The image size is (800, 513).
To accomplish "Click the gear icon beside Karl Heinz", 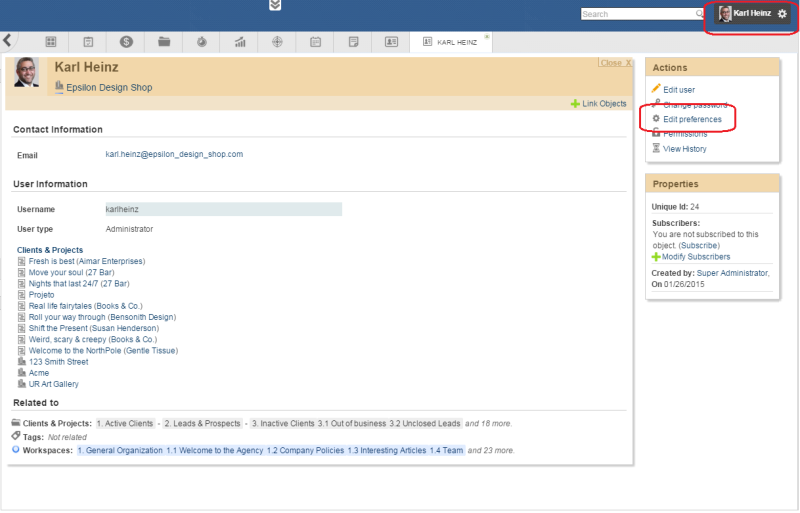I will (x=782, y=14).
